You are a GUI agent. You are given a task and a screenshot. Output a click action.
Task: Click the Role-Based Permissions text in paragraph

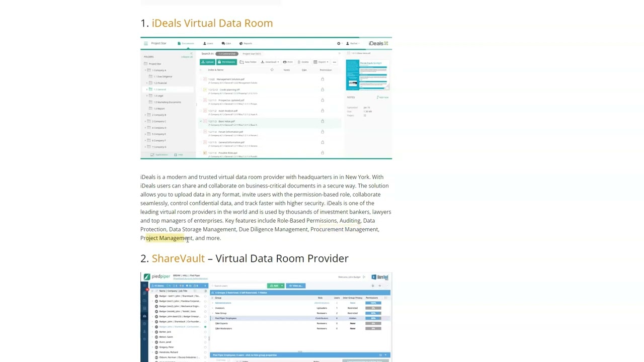pos(307,221)
